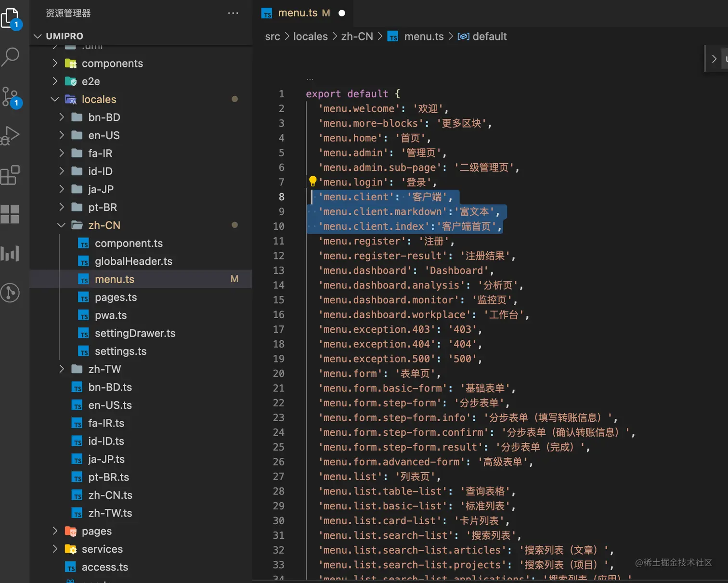This screenshot has height=583, width=728.
Task: Click the 'menu.dashboard.analysis' key on line 14
Action: (391, 285)
